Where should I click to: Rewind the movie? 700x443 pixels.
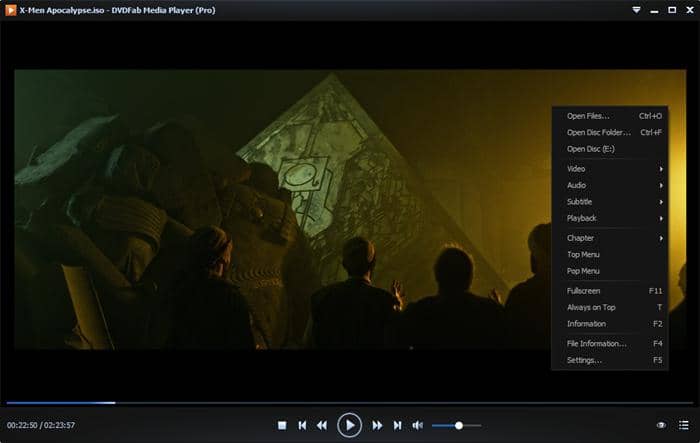(x=321, y=426)
